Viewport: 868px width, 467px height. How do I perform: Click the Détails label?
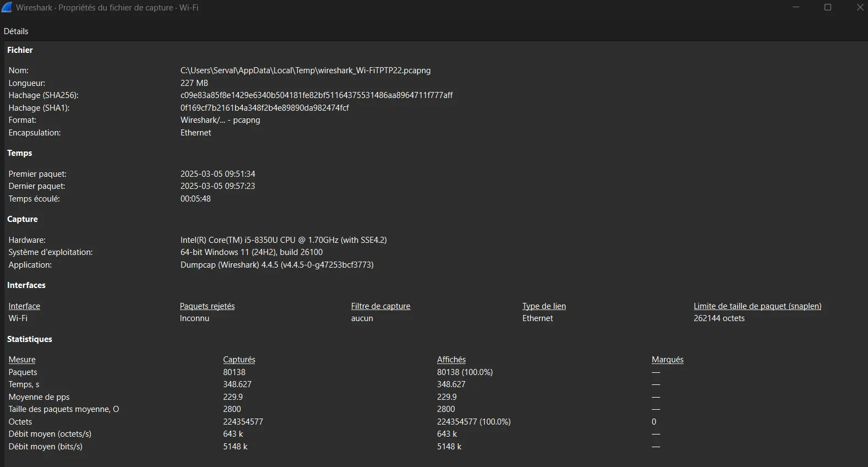click(16, 31)
